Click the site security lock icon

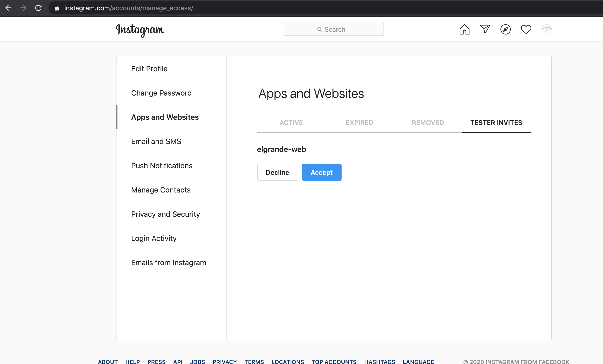(57, 8)
